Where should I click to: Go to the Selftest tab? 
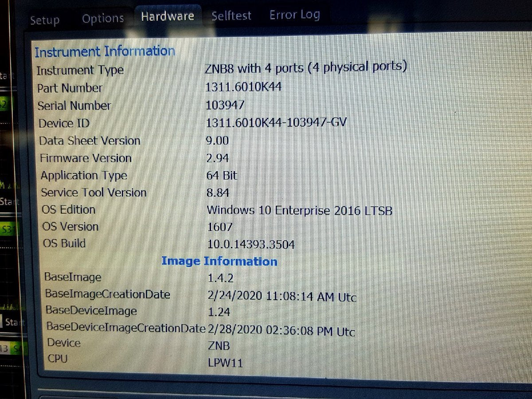[231, 16]
